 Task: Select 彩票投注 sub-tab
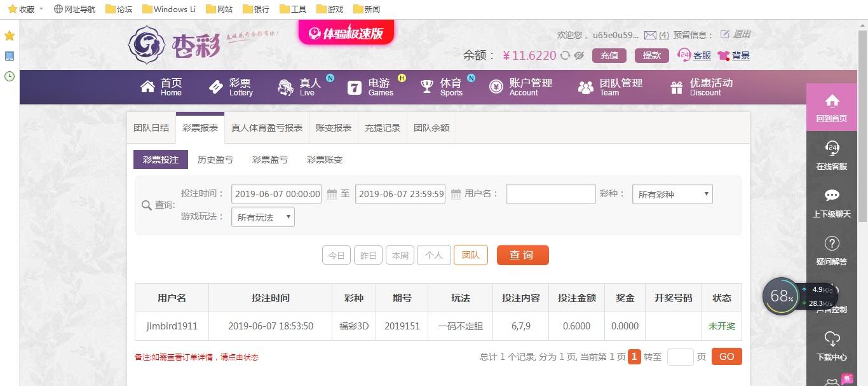(161, 160)
